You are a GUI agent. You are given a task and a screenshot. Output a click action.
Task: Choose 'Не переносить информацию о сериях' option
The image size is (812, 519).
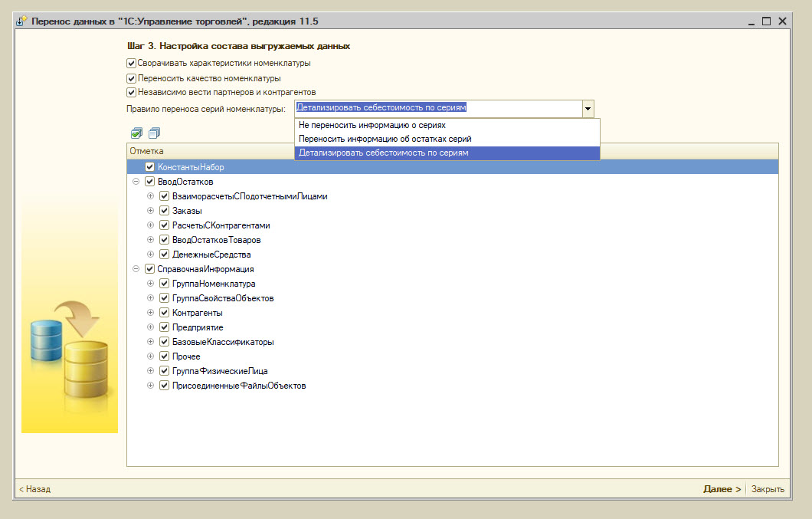click(x=447, y=125)
